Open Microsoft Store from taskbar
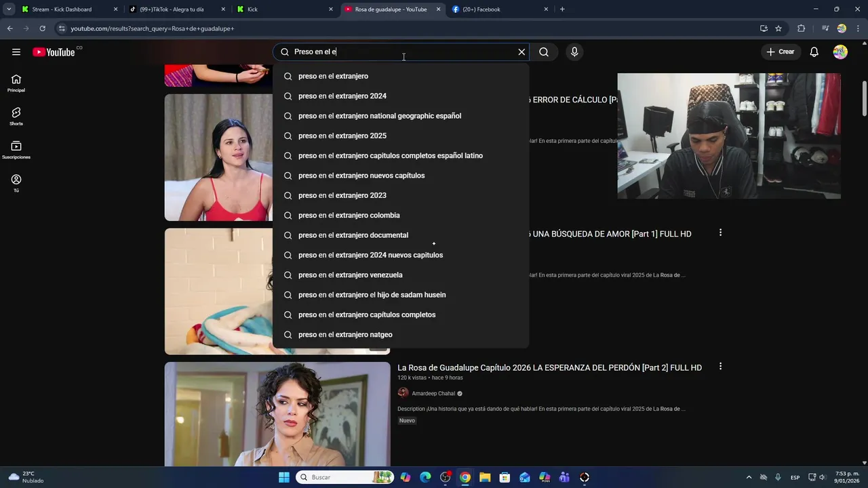 click(x=505, y=477)
